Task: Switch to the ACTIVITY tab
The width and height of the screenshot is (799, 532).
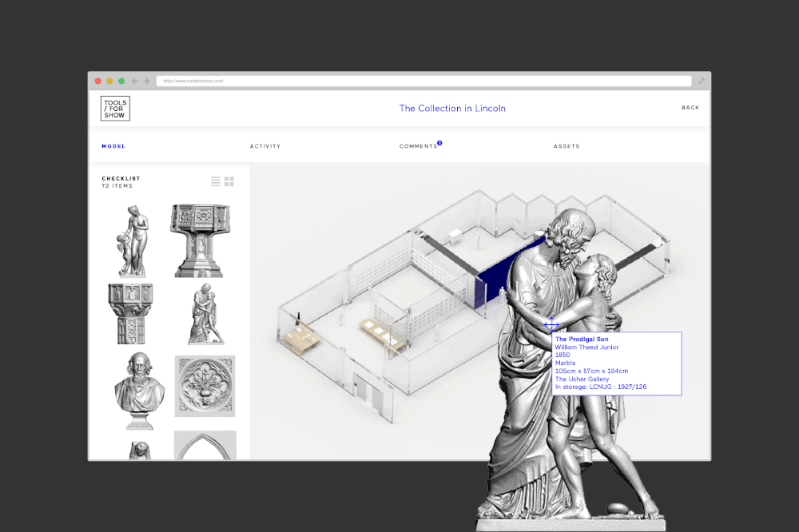Action: (265, 146)
